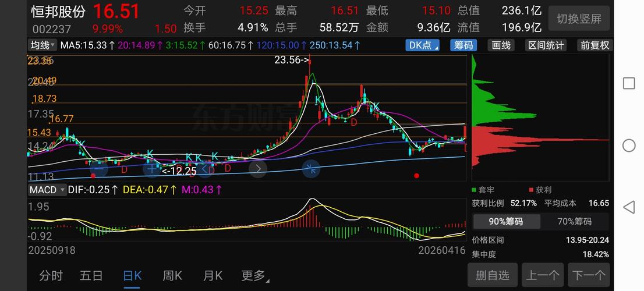644x291 pixels.
Task: Tap the 最低 15.10 value
Action: tap(436, 10)
